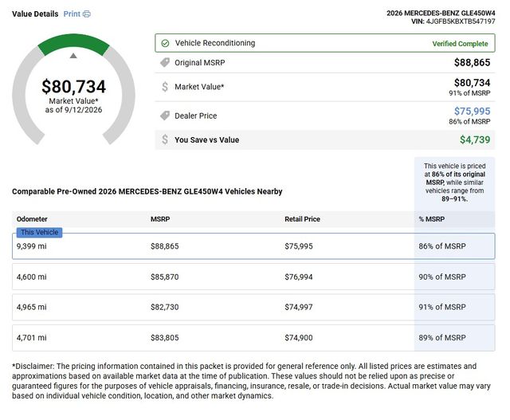
Task: Click the gauge pointer triangle marker
Action: coord(73,56)
